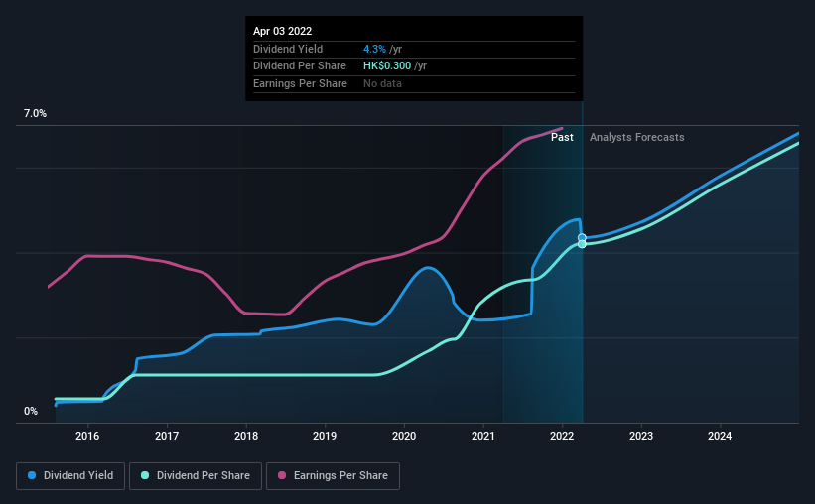Select the 2024 x-axis label
Screen dimensions: 815x504
(720, 436)
